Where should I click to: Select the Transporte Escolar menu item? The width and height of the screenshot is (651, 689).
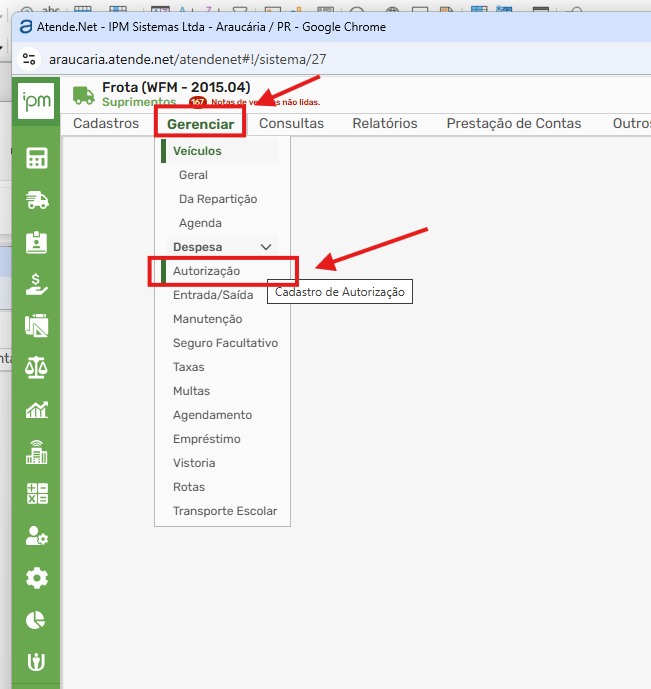225,511
